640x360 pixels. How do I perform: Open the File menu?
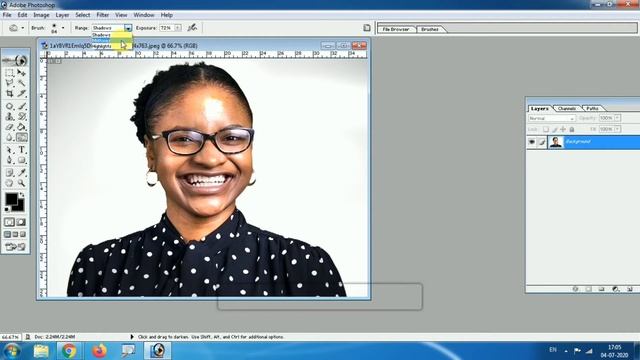[7, 15]
